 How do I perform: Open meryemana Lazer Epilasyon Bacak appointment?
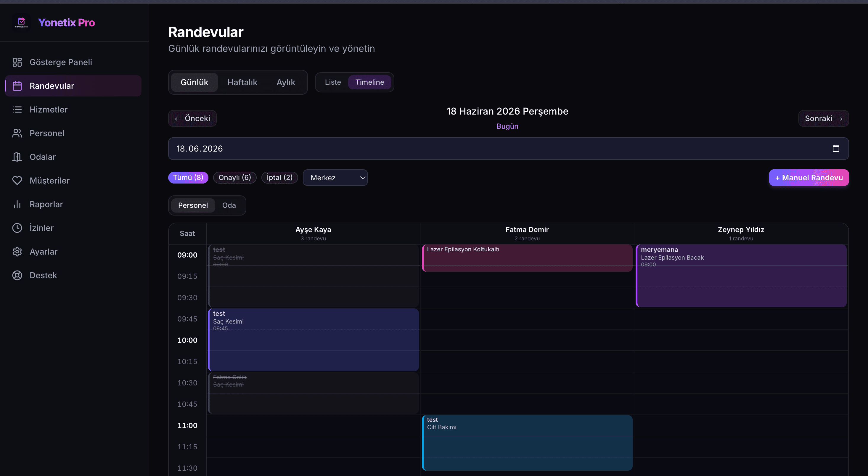point(741,275)
